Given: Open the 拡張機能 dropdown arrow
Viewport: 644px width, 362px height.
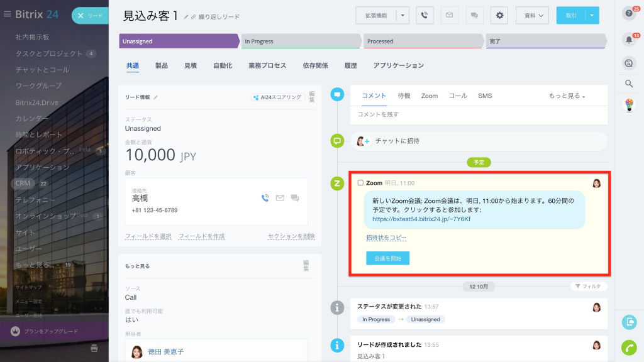Looking at the screenshot, I should coord(402,16).
